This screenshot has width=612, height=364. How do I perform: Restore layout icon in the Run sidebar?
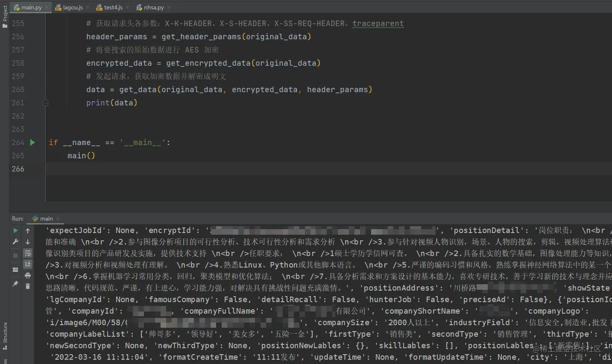click(x=15, y=270)
